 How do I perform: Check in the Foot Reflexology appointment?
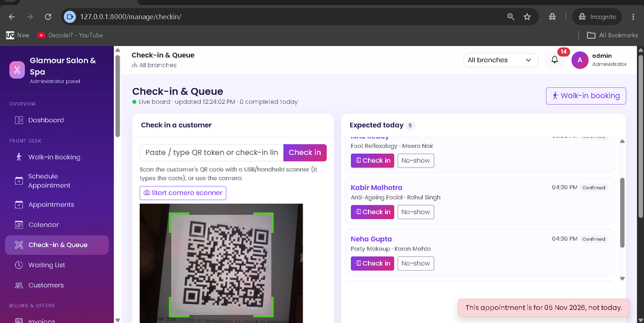click(x=372, y=161)
